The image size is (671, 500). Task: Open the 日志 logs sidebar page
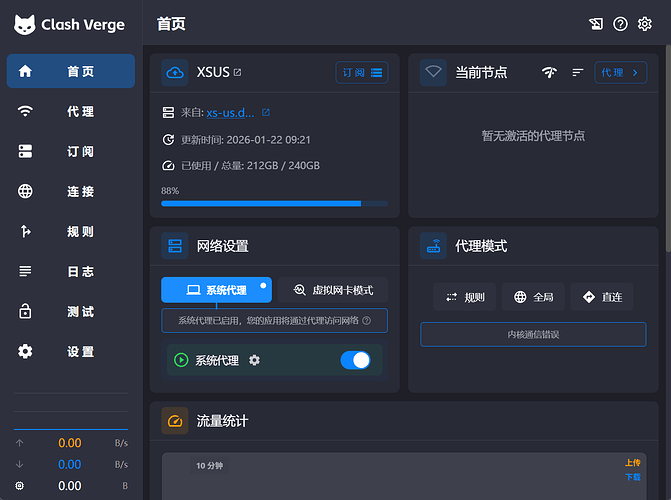coord(71,271)
